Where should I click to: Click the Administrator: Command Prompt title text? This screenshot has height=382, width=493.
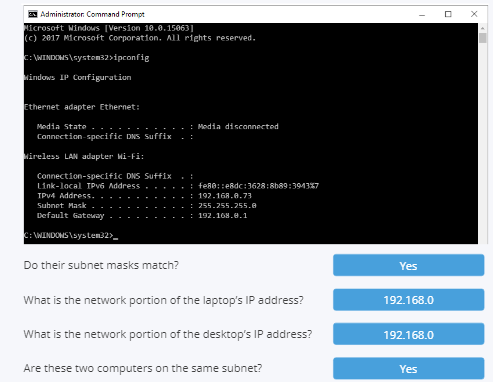92,14
